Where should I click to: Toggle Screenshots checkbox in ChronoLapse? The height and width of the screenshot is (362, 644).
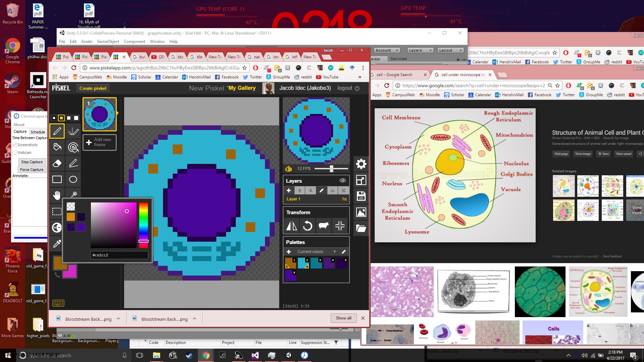point(15,145)
